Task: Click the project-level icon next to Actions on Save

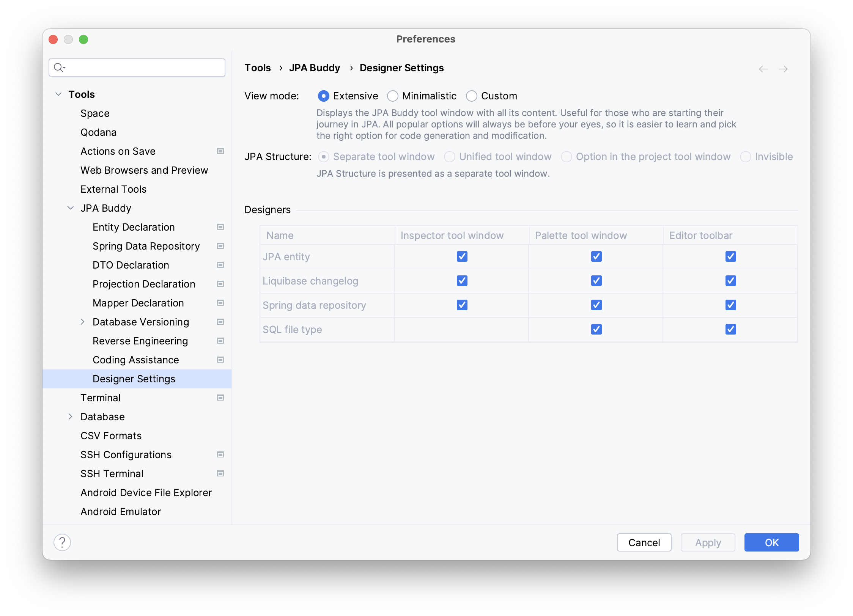Action: (220, 151)
